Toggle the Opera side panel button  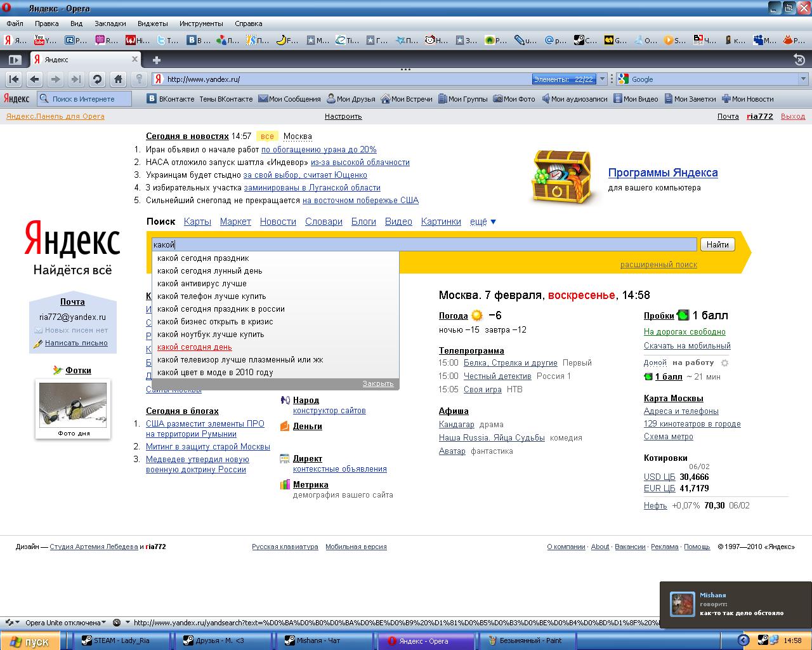tap(15, 60)
